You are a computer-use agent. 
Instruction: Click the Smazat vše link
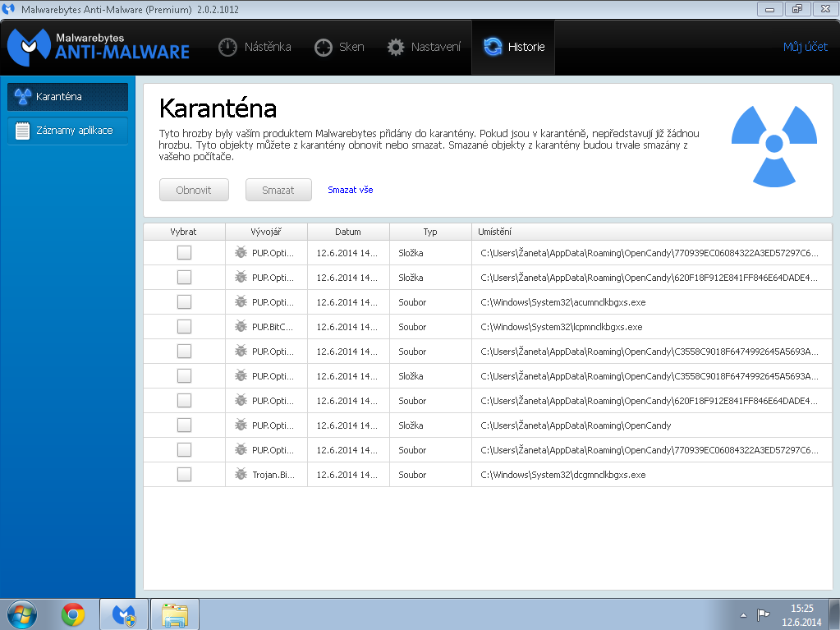pos(351,190)
